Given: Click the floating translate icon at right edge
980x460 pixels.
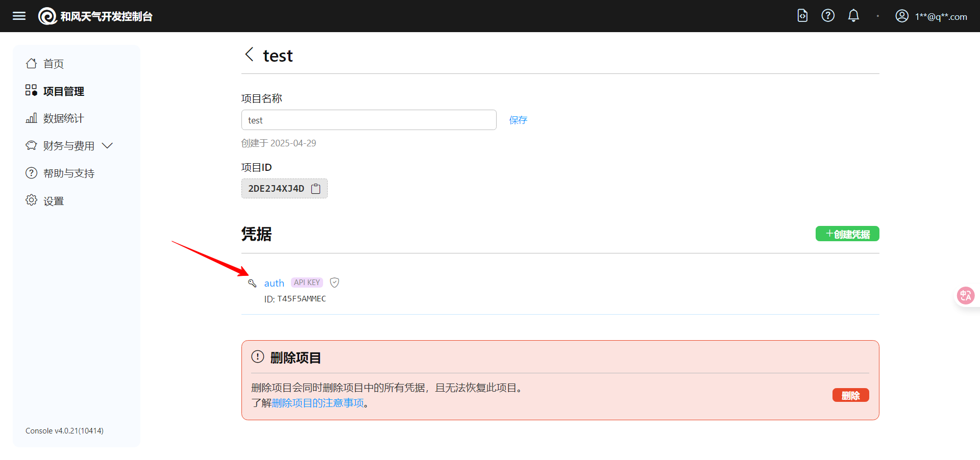Looking at the screenshot, I should point(965,295).
